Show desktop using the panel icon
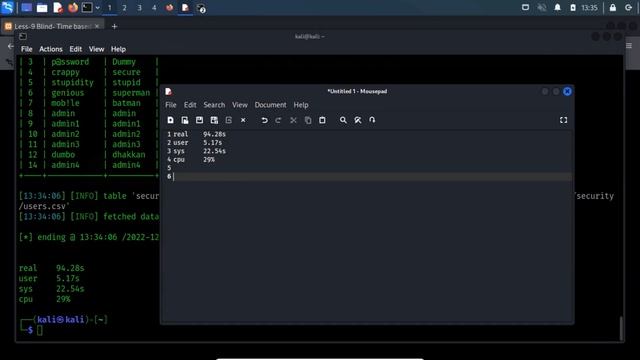The image size is (640, 360). 27,8
